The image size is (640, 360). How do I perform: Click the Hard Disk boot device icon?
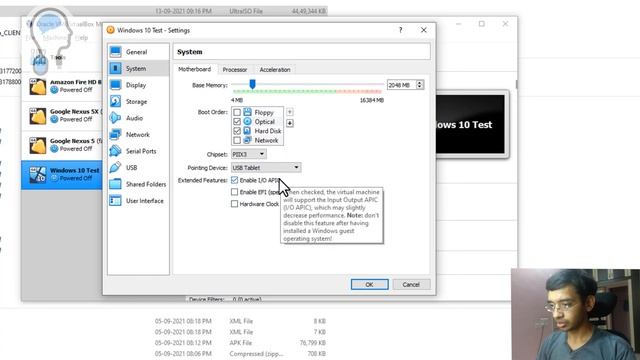click(247, 131)
